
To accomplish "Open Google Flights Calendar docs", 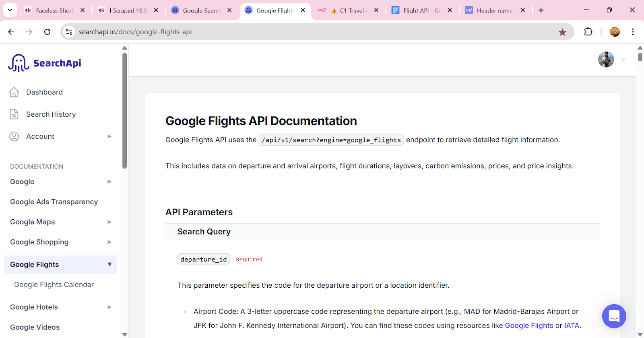I will [54, 284].
